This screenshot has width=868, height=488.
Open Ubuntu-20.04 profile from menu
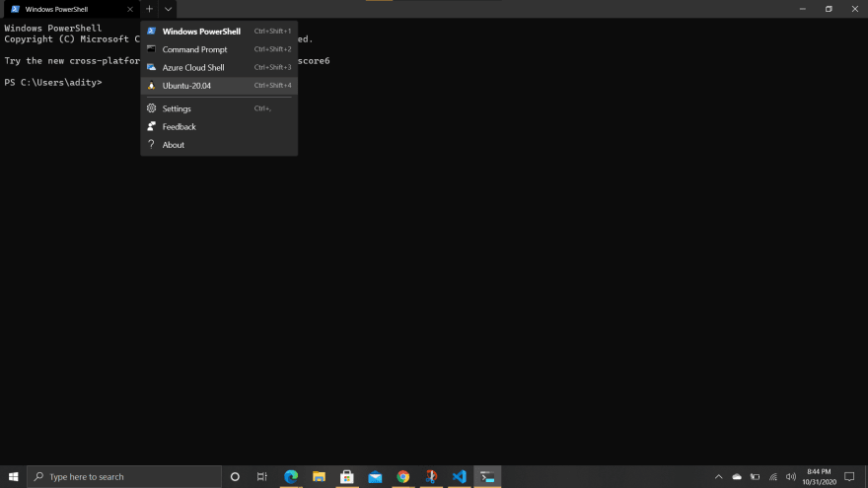[x=219, y=86]
